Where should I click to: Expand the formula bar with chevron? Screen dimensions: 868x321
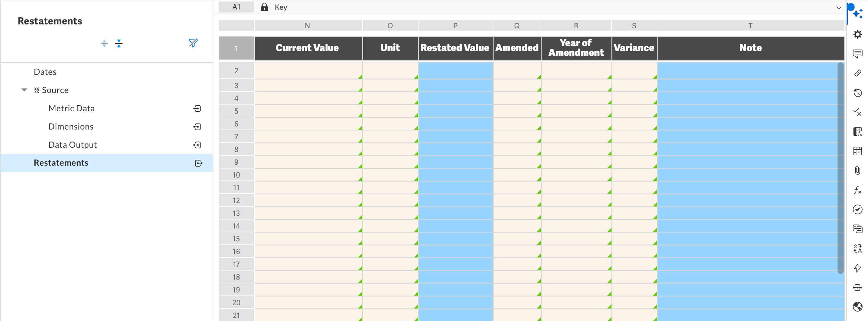click(839, 7)
